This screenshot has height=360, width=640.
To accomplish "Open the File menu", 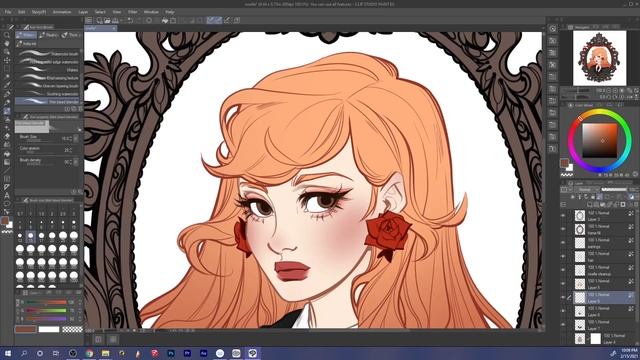I will (8, 12).
